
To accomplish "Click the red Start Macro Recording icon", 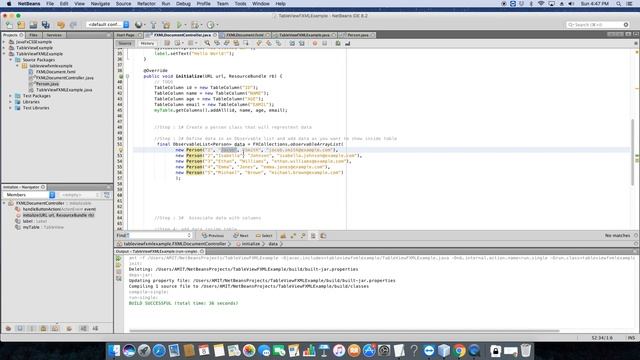I will [315, 43].
